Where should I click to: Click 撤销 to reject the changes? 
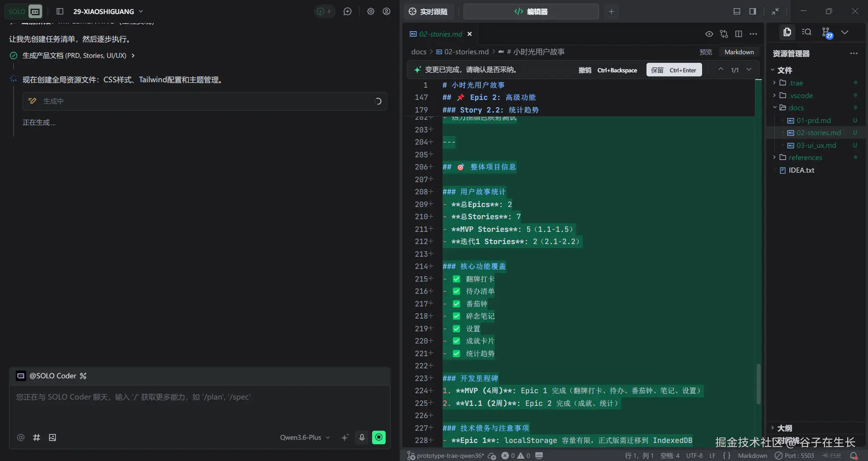point(608,70)
